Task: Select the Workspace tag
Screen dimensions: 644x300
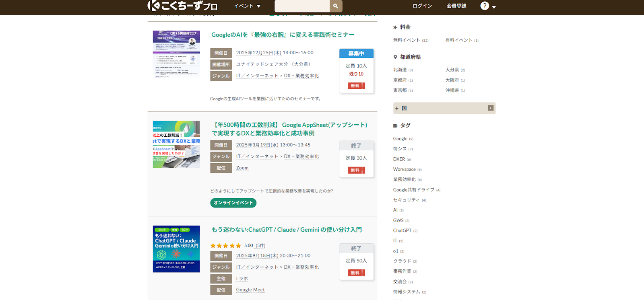Action: pyautogui.click(x=407, y=169)
